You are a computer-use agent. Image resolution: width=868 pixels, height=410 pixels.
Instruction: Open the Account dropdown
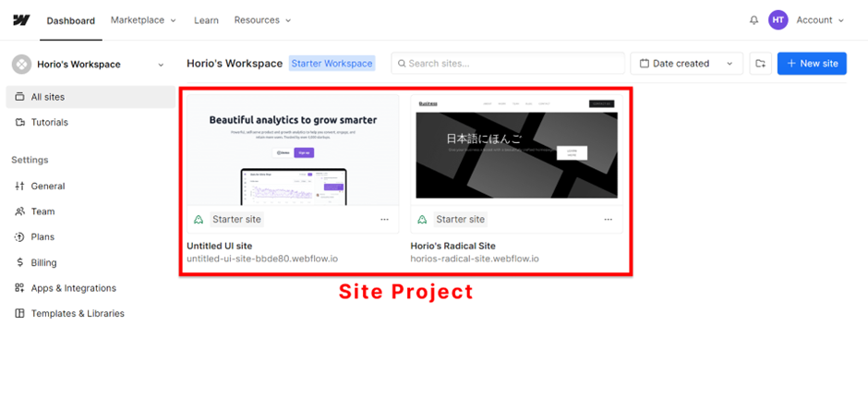(820, 20)
